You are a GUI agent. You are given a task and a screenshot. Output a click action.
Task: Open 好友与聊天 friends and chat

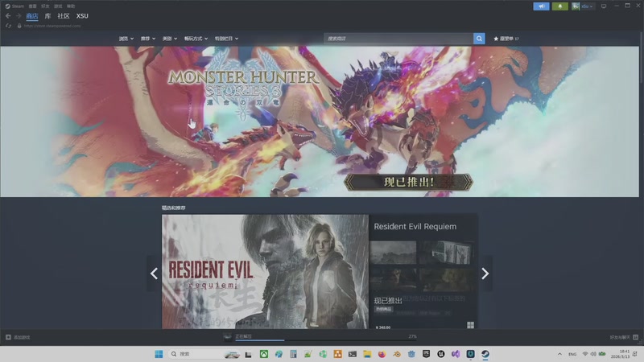coord(624,337)
